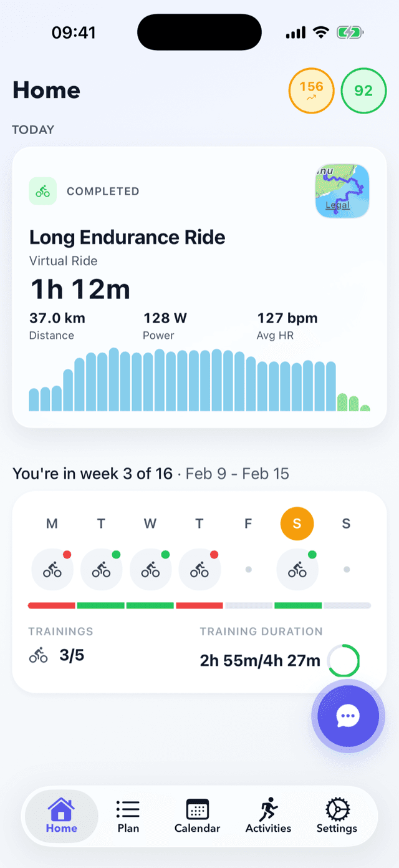Switch to the Calendar tab

pos(197,816)
